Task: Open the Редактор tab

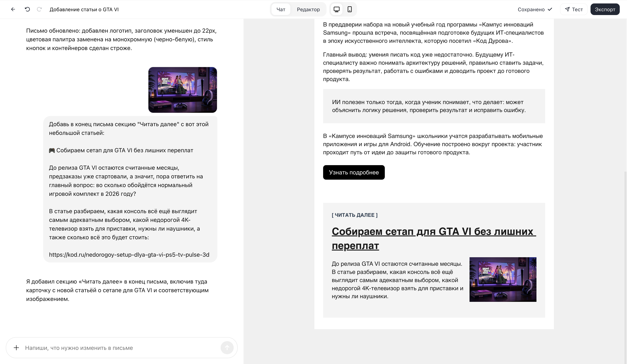Action: point(308,9)
